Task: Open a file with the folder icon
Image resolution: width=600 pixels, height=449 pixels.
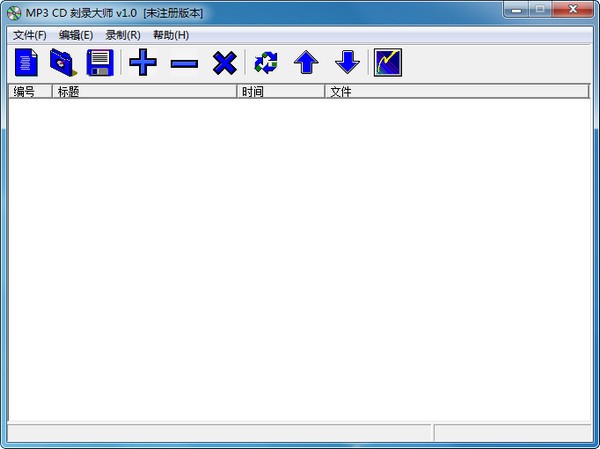Action: pos(63,63)
